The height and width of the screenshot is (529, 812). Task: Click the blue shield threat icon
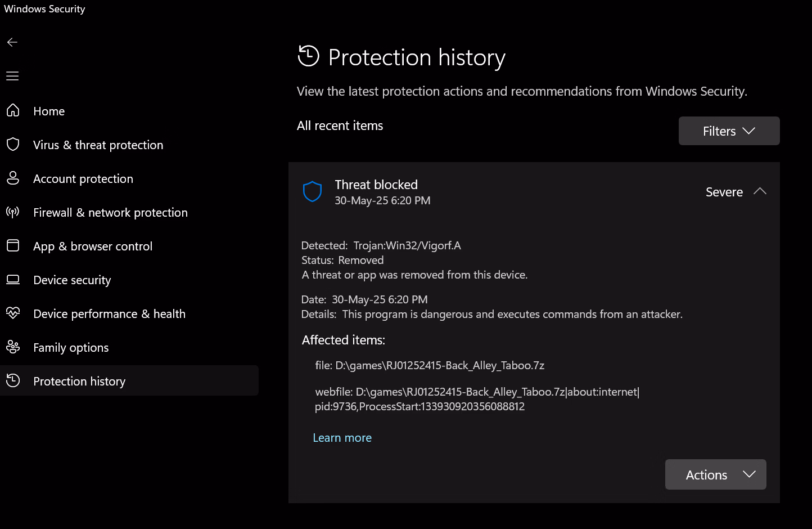click(x=312, y=192)
